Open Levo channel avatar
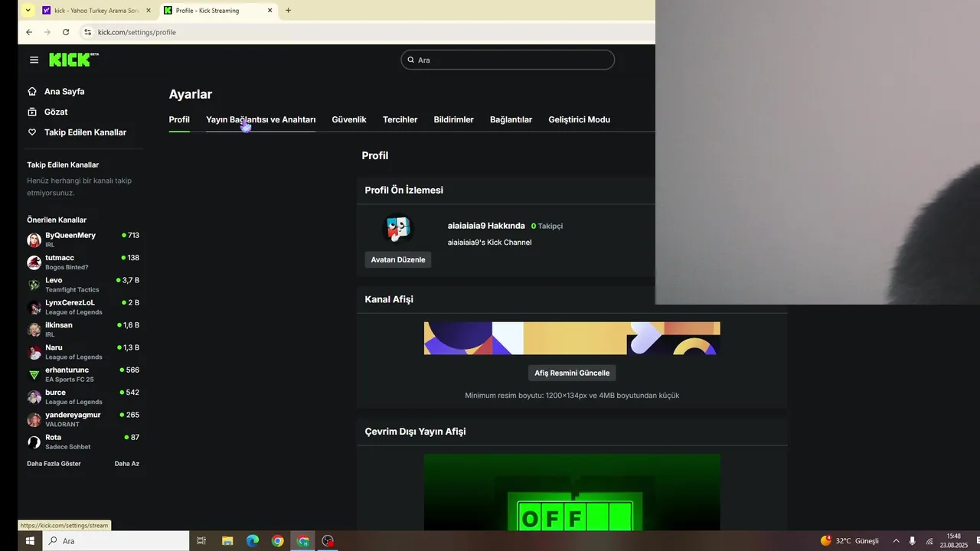The width and height of the screenshot is (980, 551). click(34, 285)
